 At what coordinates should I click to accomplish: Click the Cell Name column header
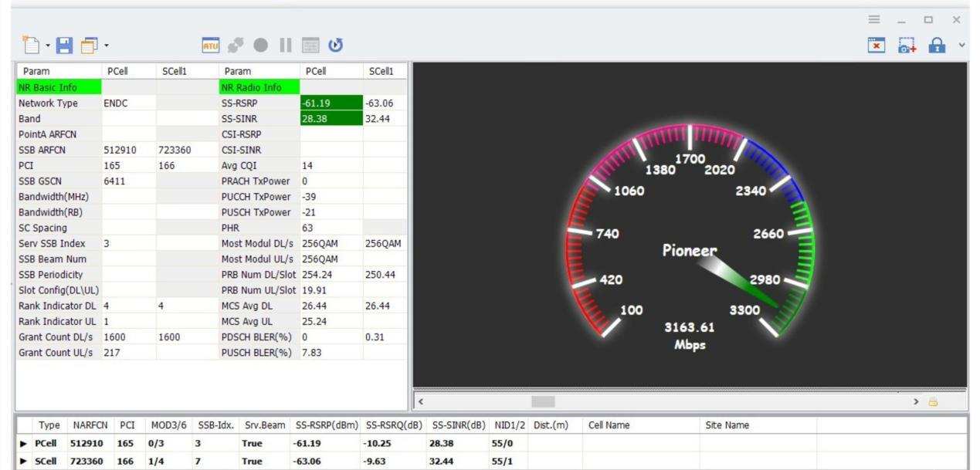click(x=609, y=425)
